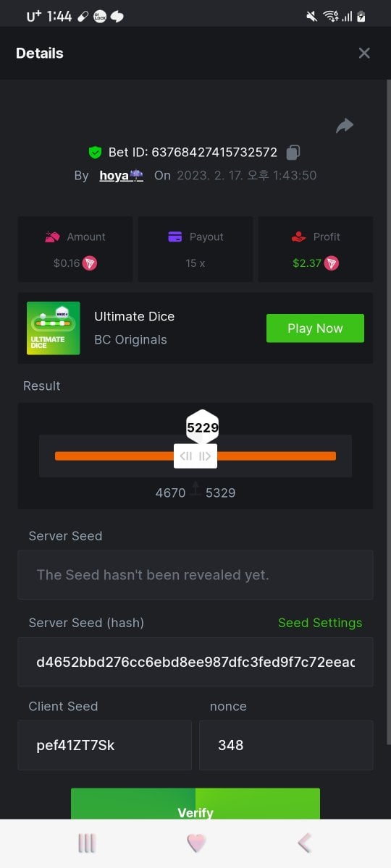Viewport: 391px width, 868px height.
Task: Select the Client Seed field
Action: click(105, 745)
